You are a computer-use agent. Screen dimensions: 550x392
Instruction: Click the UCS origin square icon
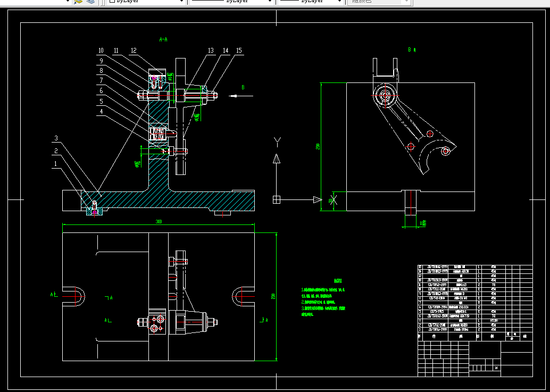[x=277, y=199]
